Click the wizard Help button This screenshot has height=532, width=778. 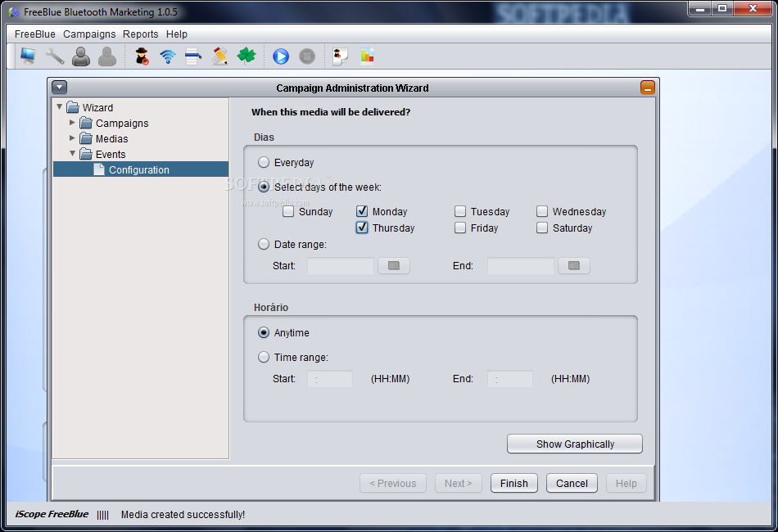tap(626, 484)
